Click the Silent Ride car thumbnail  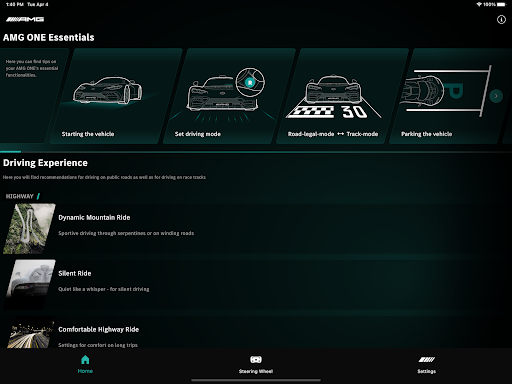click(29, 285)
